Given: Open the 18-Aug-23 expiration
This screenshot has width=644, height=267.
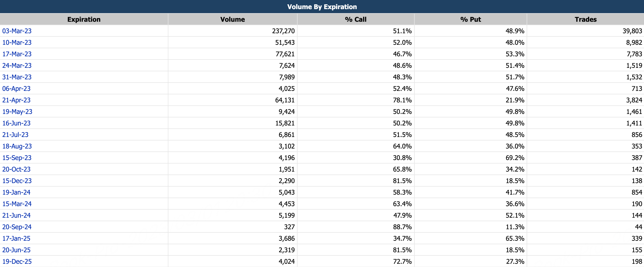Looking at the screenshot, I should pyautogui.click(x=17, y=146).
